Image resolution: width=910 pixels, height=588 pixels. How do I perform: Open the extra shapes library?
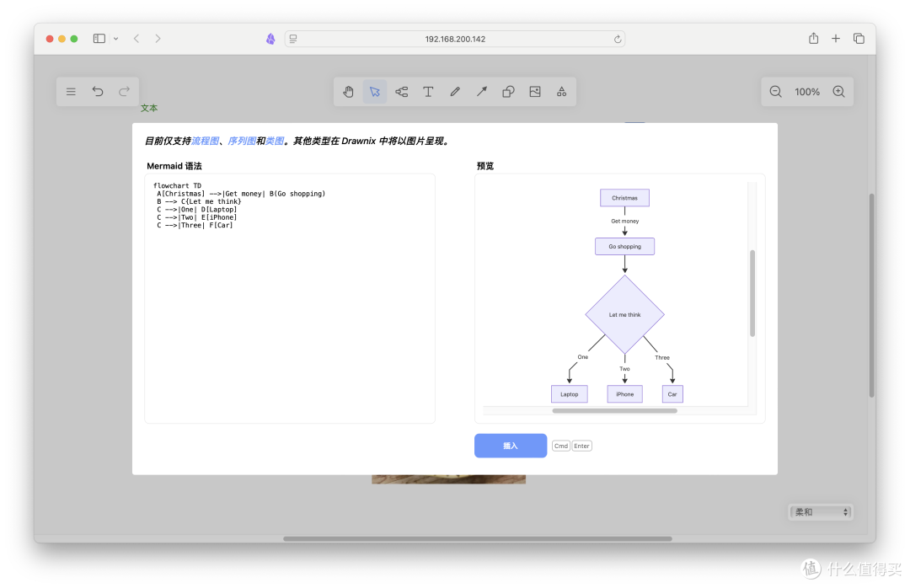(x=561, y=91)
